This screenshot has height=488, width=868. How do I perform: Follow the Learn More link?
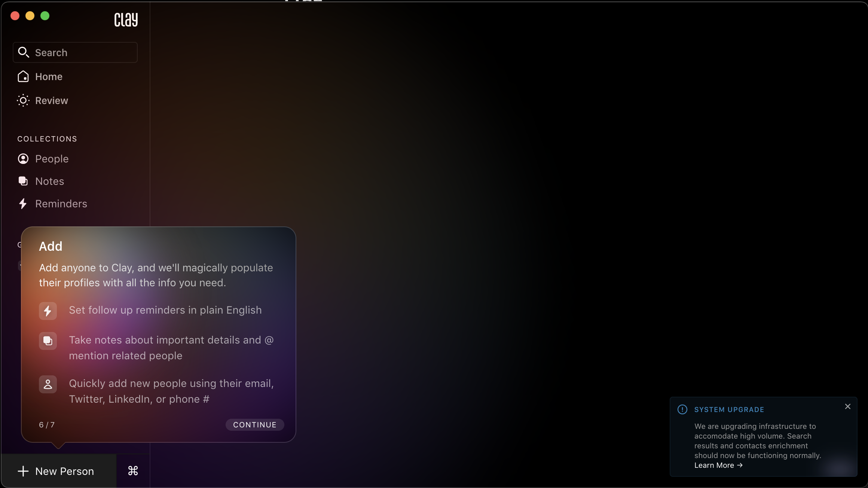718,465
